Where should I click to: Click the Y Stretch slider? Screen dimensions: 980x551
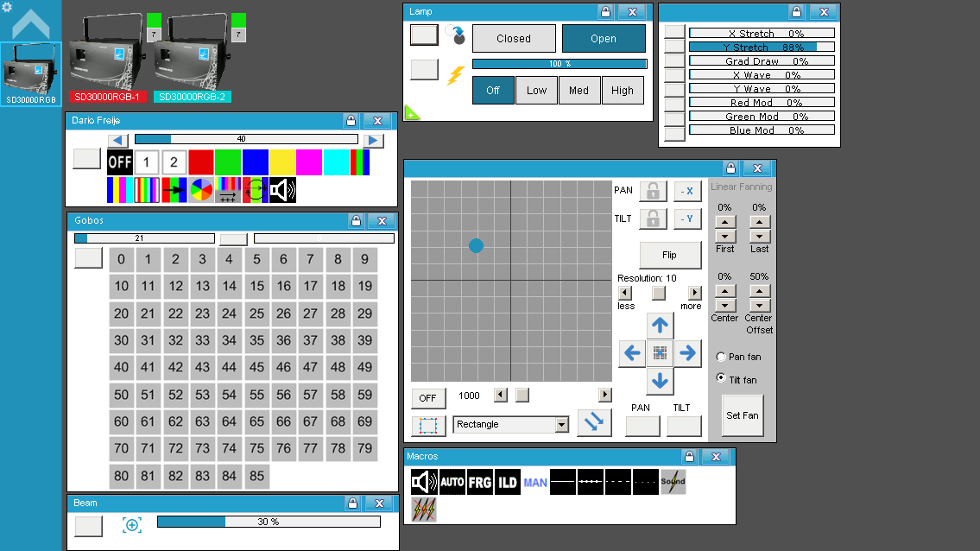pos(762,47)
